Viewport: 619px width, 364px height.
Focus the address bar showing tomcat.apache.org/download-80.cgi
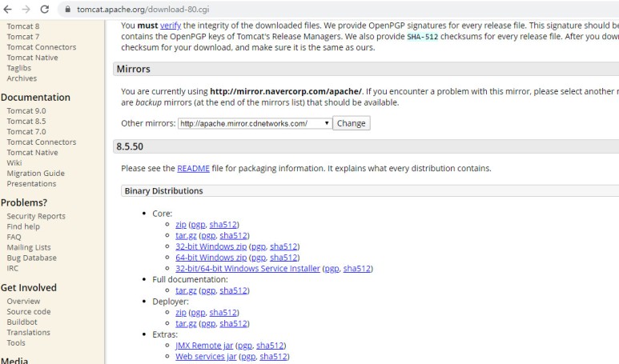(143, 9)
